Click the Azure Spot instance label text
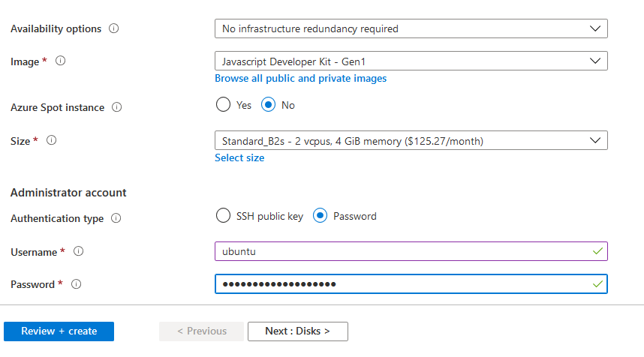Screen dimensions: 644x357 (x=58, y=107)
